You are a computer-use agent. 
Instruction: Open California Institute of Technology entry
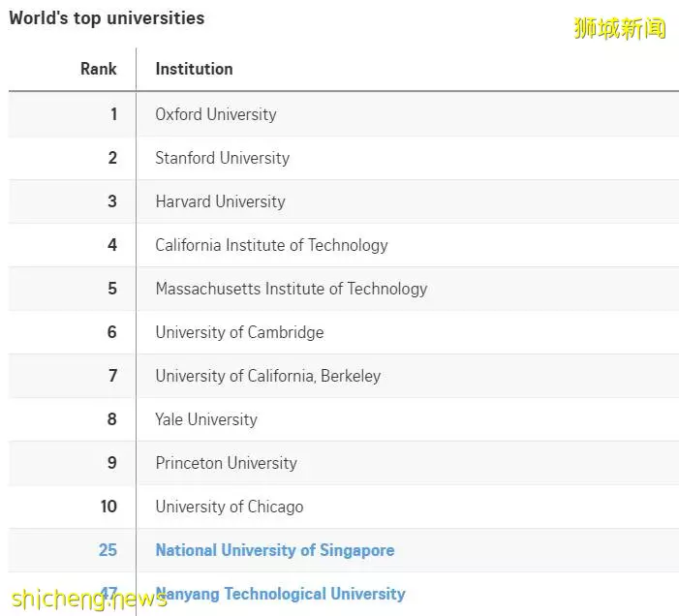tap(271, 245)
